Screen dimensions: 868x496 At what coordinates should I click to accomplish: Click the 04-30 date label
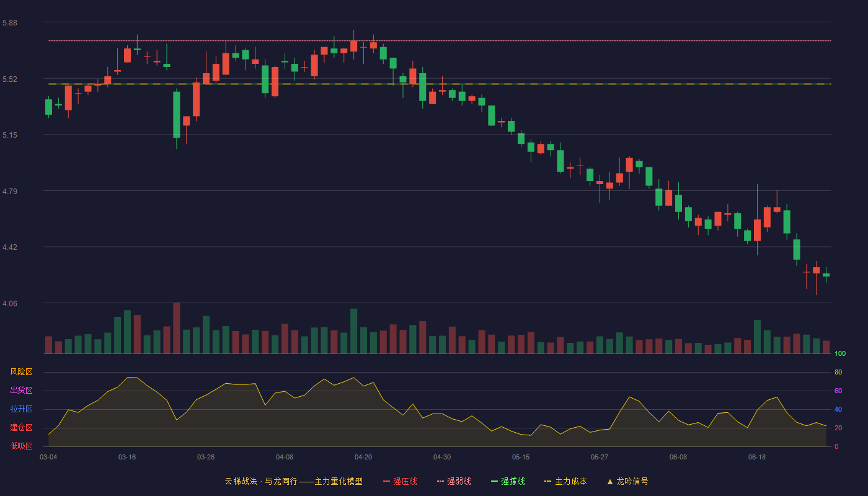tap(442, 457)
